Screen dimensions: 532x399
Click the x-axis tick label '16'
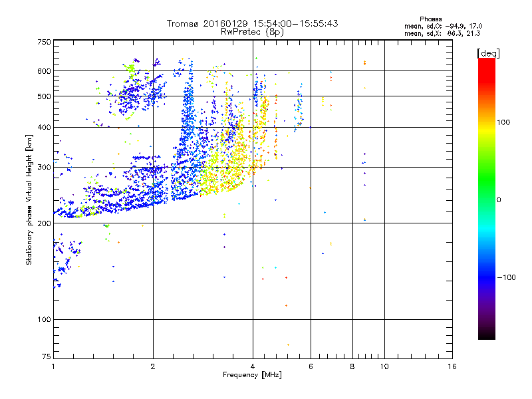(452, 366)
